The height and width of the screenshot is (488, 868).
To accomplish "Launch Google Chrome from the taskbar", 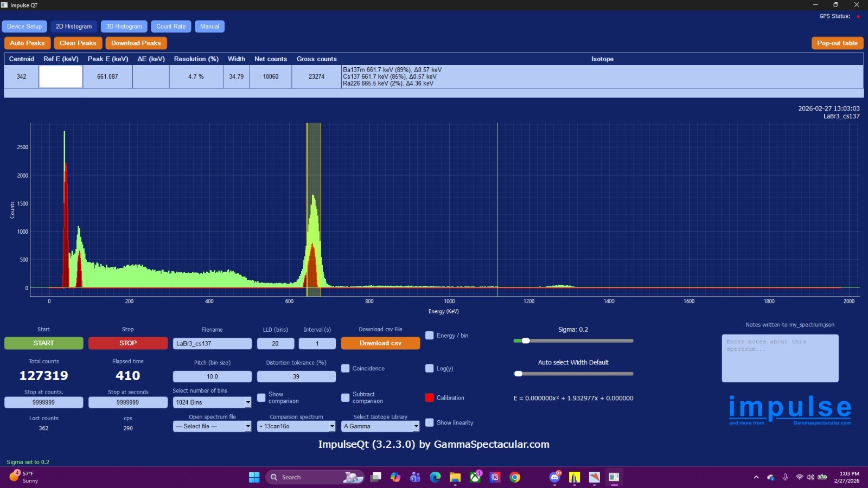I will point(515,477).
